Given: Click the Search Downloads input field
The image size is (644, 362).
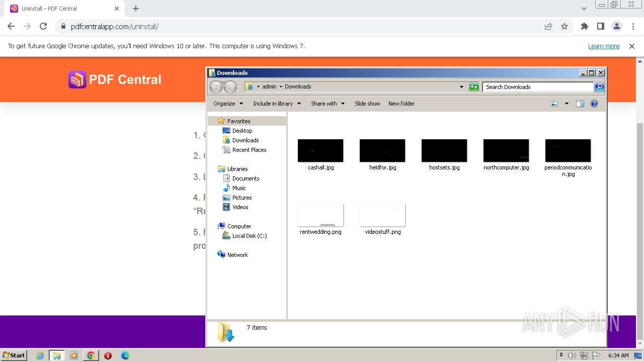Looking at the screenshot, I should tap(537, 87).
